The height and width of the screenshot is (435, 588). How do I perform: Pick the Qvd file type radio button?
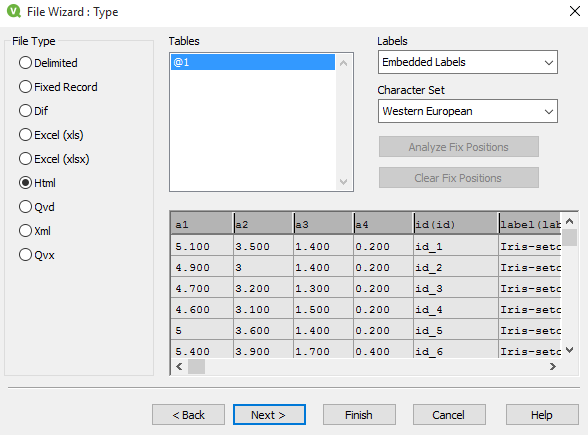coord(37,207)
